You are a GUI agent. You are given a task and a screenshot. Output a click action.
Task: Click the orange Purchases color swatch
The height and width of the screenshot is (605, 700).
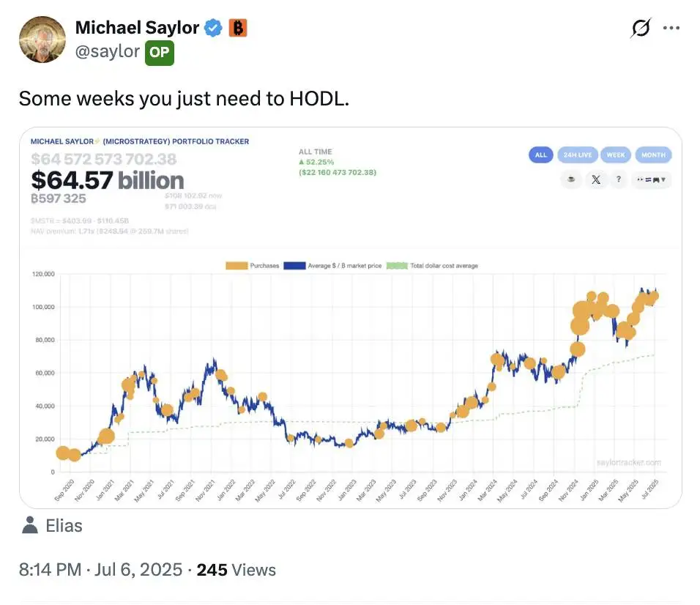click(x=238, y=265)
